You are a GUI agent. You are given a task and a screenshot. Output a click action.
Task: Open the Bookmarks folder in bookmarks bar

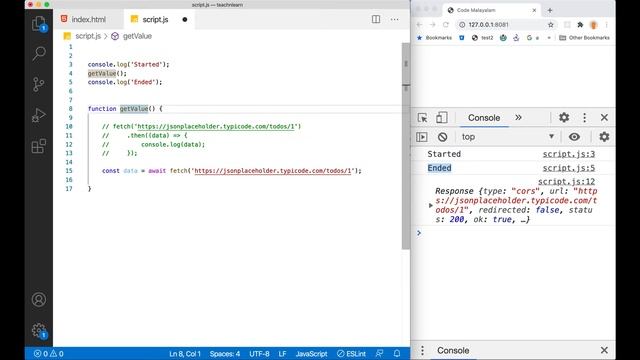click(x=434, y=38)
